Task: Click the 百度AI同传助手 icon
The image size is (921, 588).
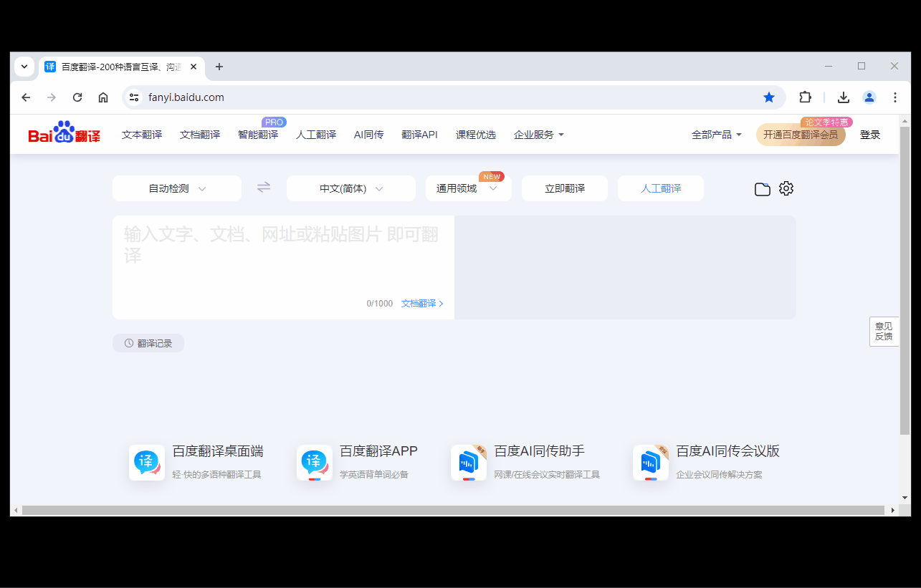Action: (469, 463)
